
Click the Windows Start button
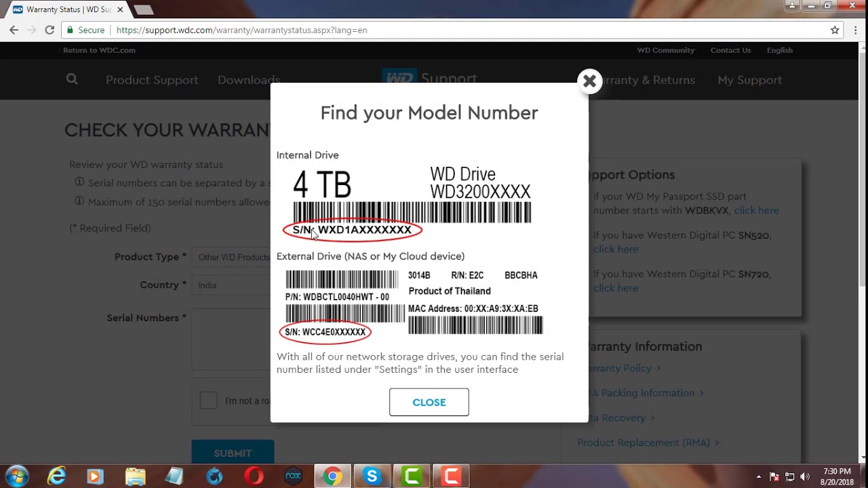(17, 476)
